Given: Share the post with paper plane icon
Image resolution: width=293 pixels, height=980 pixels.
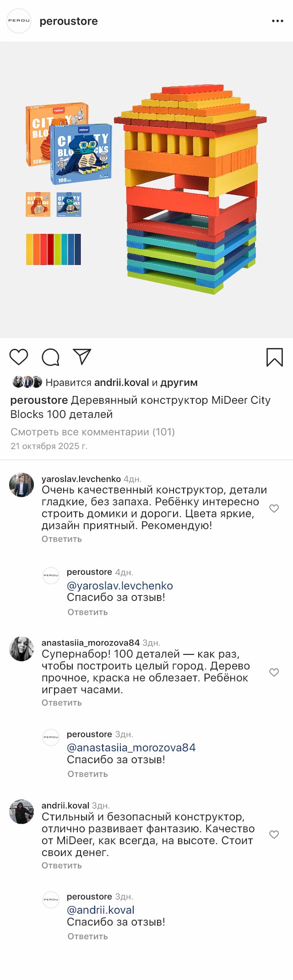Looking at the screenshot, I should (82, 357).
